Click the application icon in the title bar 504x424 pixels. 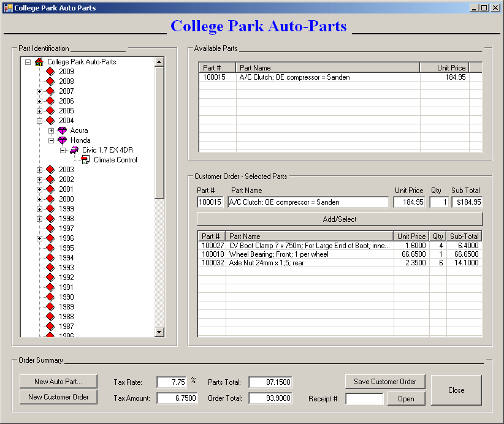(9, 8)
